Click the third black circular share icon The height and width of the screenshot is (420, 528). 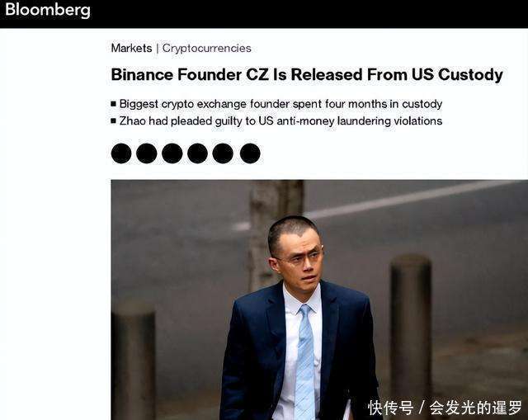(172, 153)
